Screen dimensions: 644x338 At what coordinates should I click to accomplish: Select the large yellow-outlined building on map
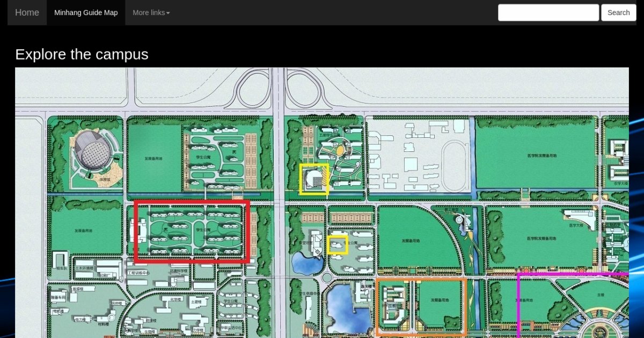point(314,179)
